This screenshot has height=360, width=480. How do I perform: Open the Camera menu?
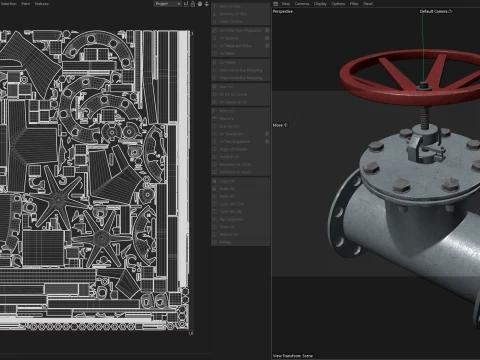click(302, 4)
